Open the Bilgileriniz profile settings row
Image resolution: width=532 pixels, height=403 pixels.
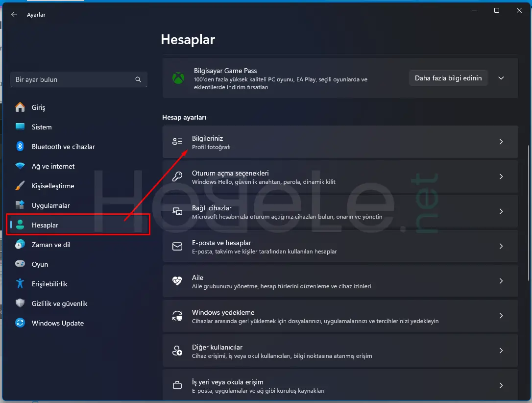click(340, 142)
